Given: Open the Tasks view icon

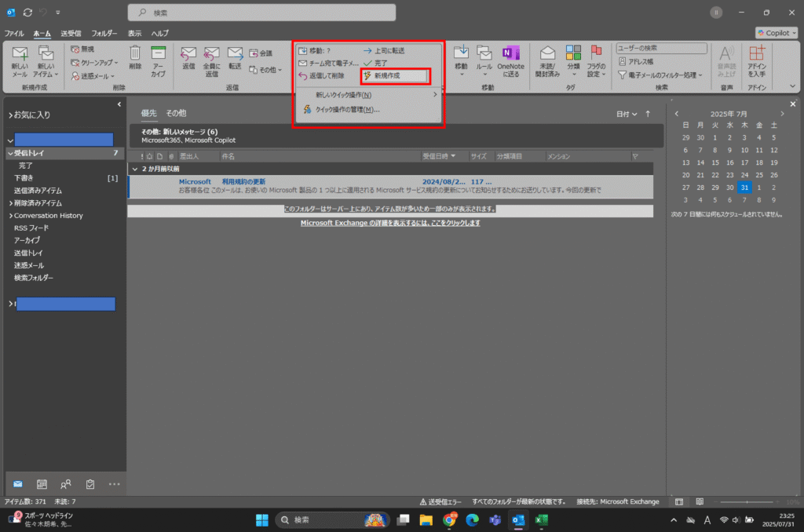Looking at the screenshot, I should click(x=90, y=484).
